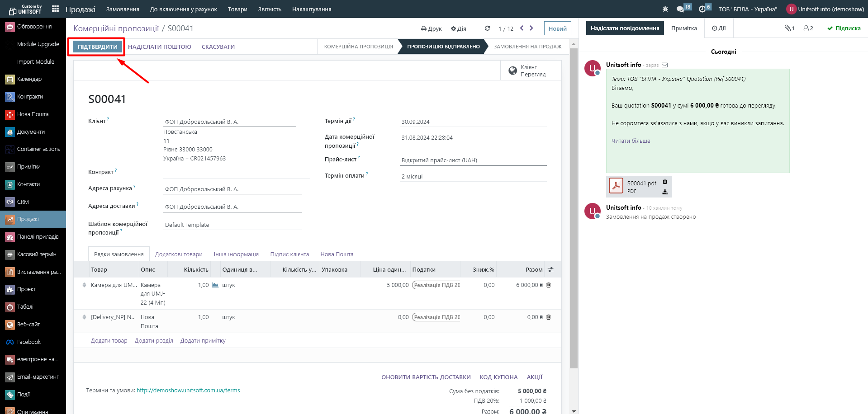Click the Додати товар link
This screenshot has width=868, height=414.
click(109, 341)
